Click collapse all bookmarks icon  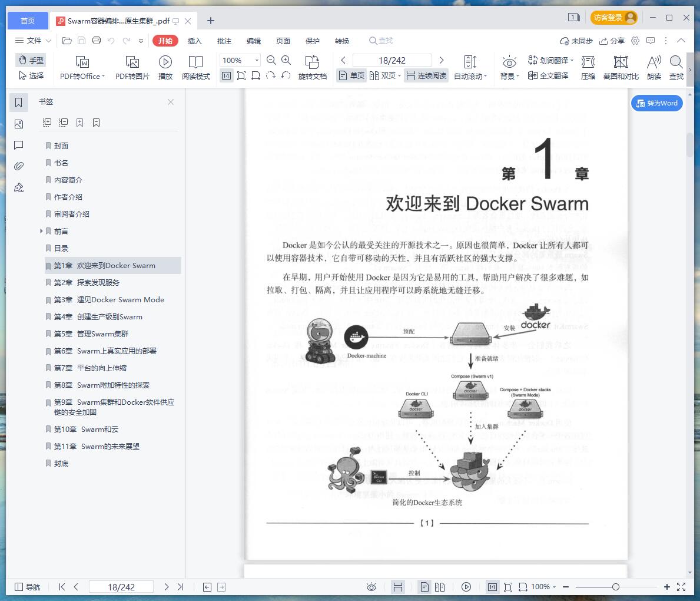[x=64, y=123]
